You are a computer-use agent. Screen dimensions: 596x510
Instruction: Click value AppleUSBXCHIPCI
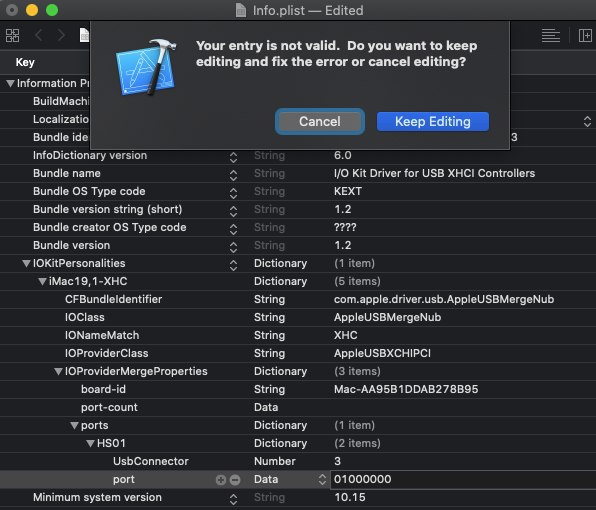382,353
